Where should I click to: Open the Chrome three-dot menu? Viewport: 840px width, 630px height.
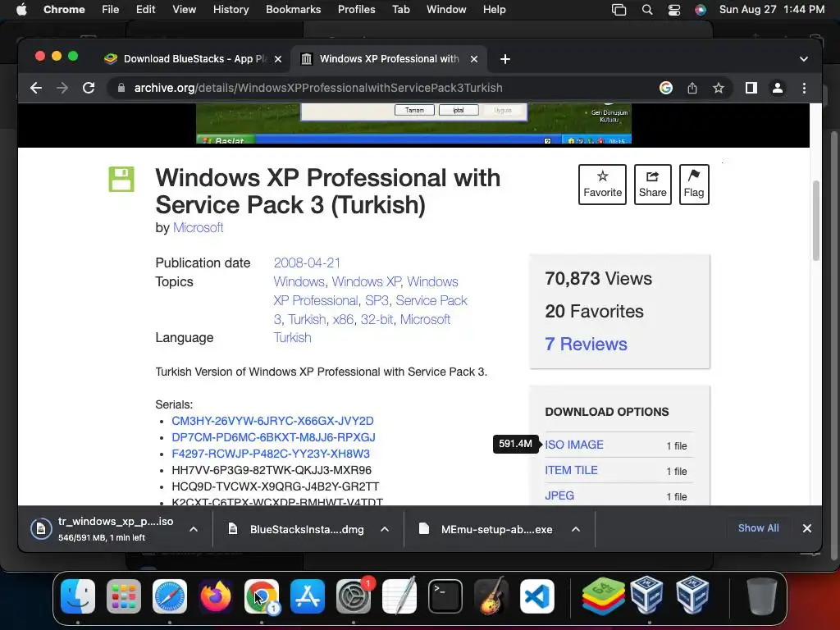tap(804, 88)
